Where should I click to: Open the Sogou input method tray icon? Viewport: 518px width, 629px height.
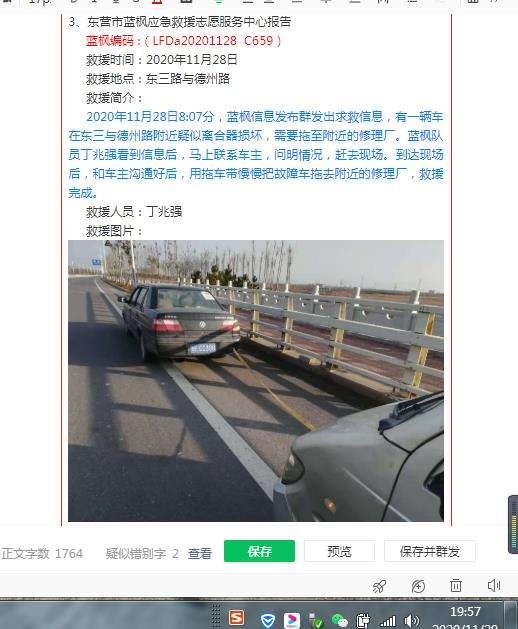pos(237,617)
